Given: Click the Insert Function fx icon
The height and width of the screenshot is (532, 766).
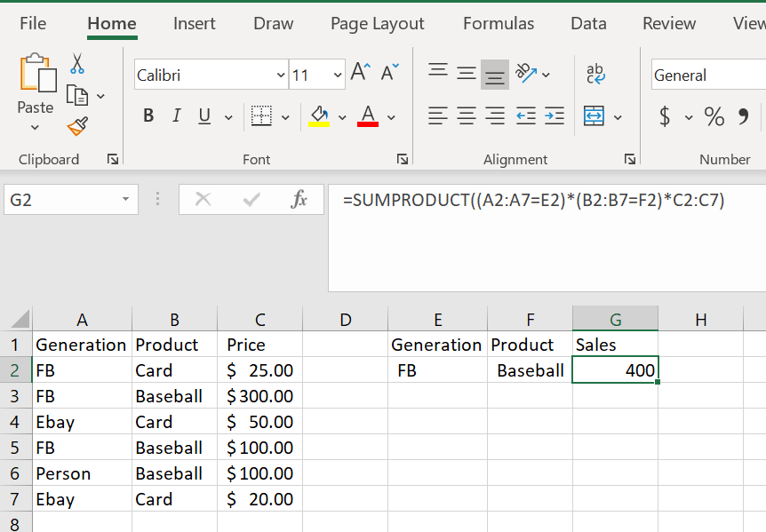Looking at the screenshot, I should 299,200.
